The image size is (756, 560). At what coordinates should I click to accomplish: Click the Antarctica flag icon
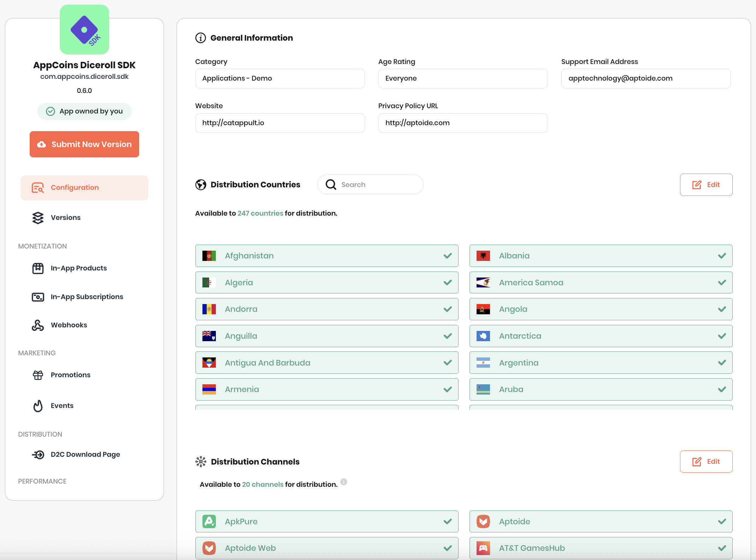coord(483,336)
